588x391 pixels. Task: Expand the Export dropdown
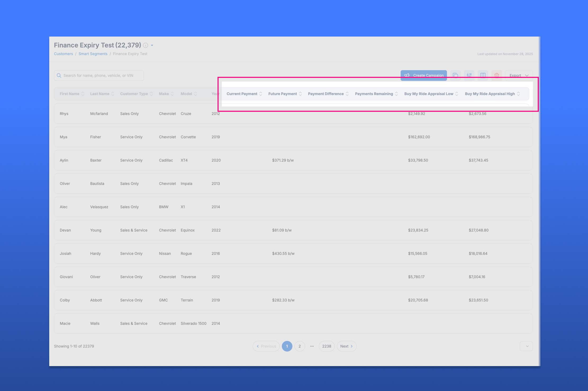coord(519,75)
